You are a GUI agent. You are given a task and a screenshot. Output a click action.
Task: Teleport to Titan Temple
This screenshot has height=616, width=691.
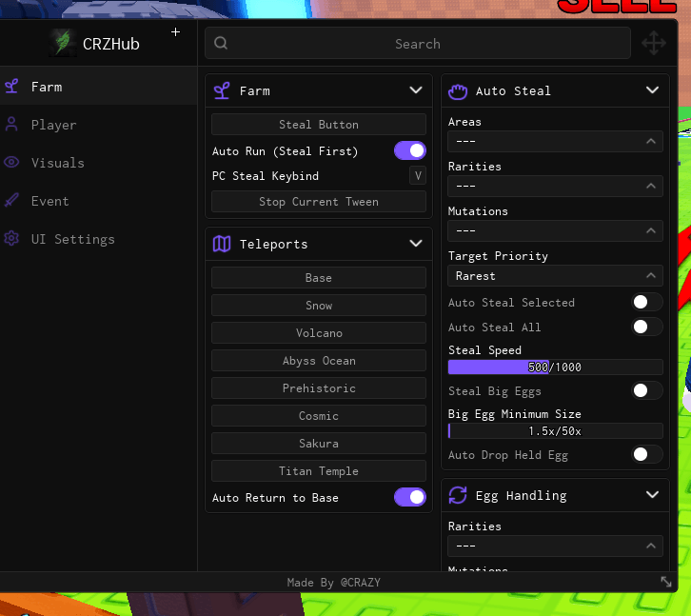pyautogui.click(x=319, y=471)
